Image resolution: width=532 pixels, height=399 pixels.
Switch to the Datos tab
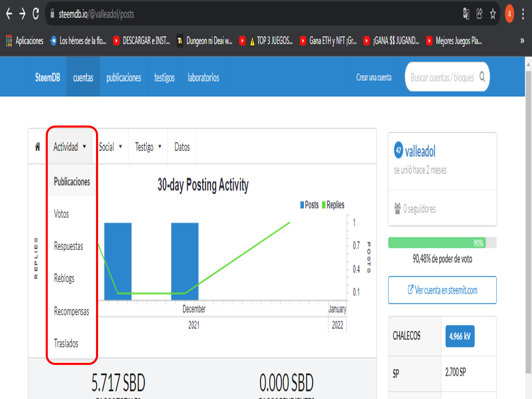click(x=182, y=147)
